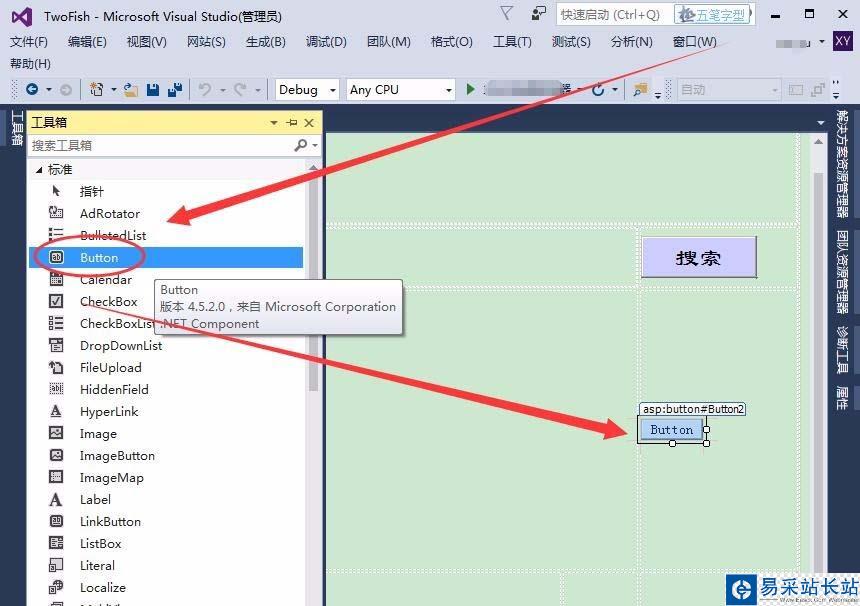Click the toolbox search magnifier icon
Screen dimensions: 860x606
click(300, 145)
